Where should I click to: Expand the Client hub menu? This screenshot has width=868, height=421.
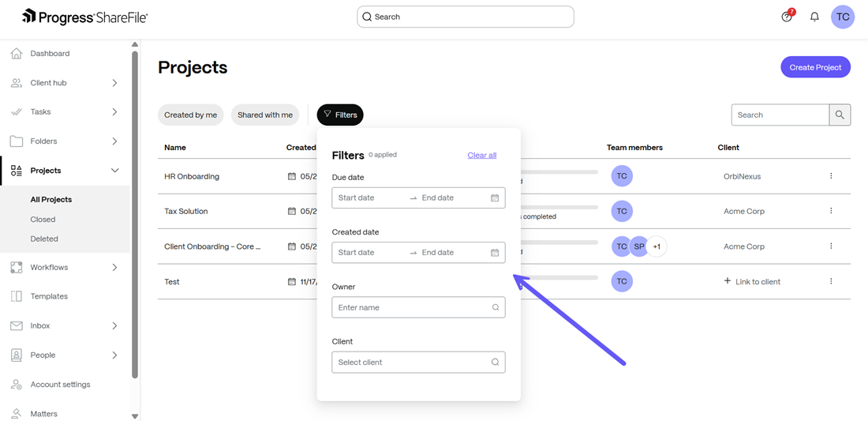coord(114,83)
